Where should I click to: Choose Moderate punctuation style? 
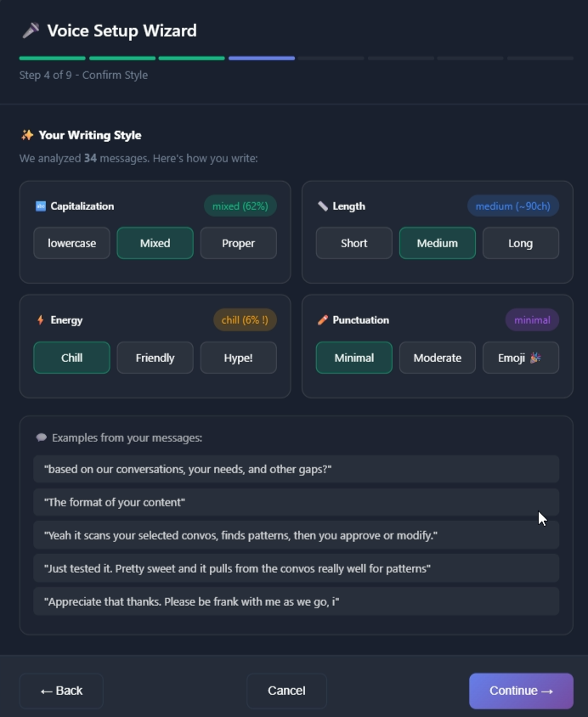coord(438,358)
